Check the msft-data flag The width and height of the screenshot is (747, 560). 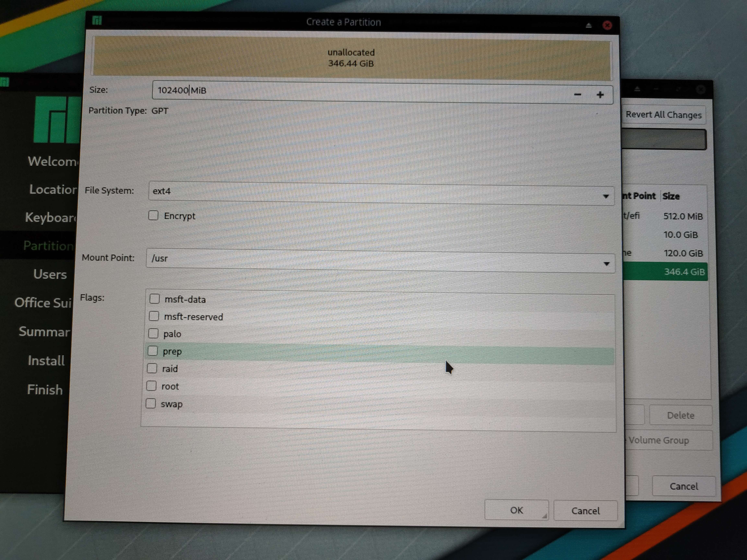click(155, 299)
